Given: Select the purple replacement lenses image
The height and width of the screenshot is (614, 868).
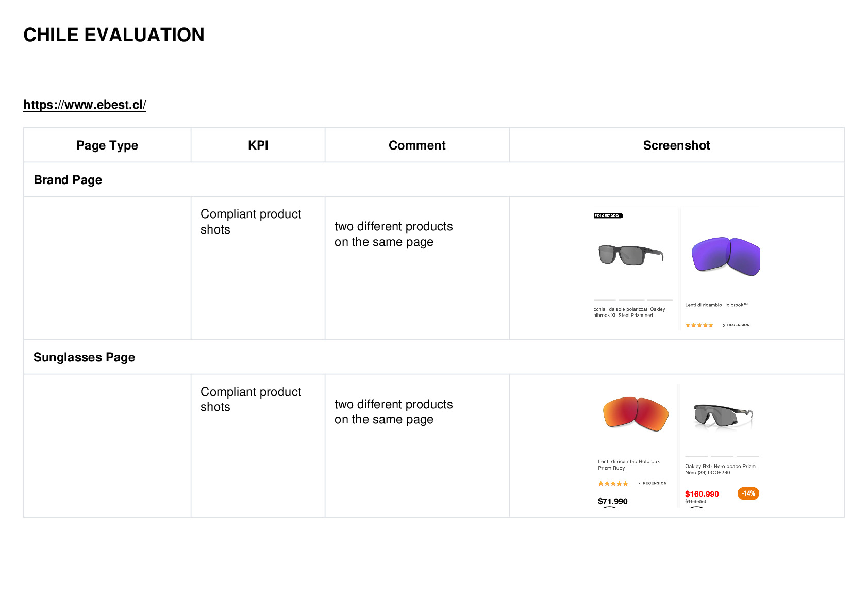Looking at the screenshot, I should pos(725,256).
